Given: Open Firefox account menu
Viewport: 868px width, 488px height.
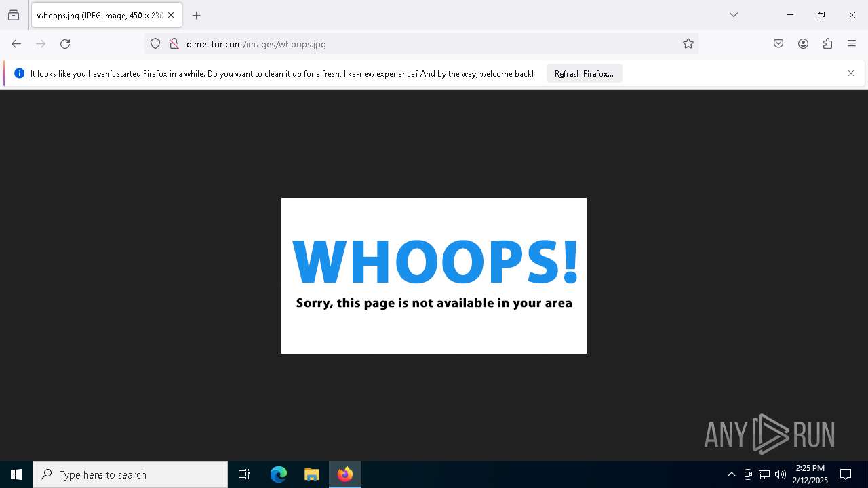Looking at the screenshot, I should click(x=803, y=44).
